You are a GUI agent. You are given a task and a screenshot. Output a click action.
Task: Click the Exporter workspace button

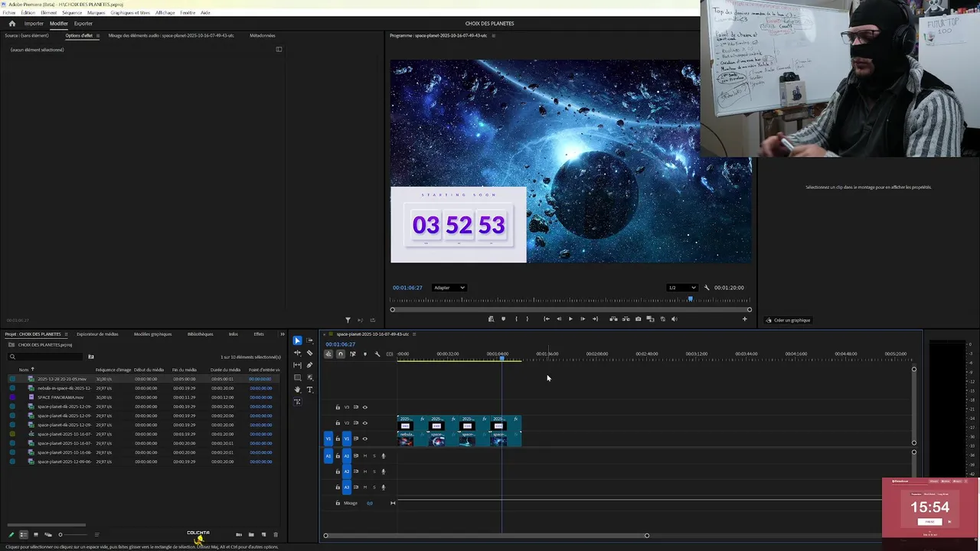(x=83, y=24)
